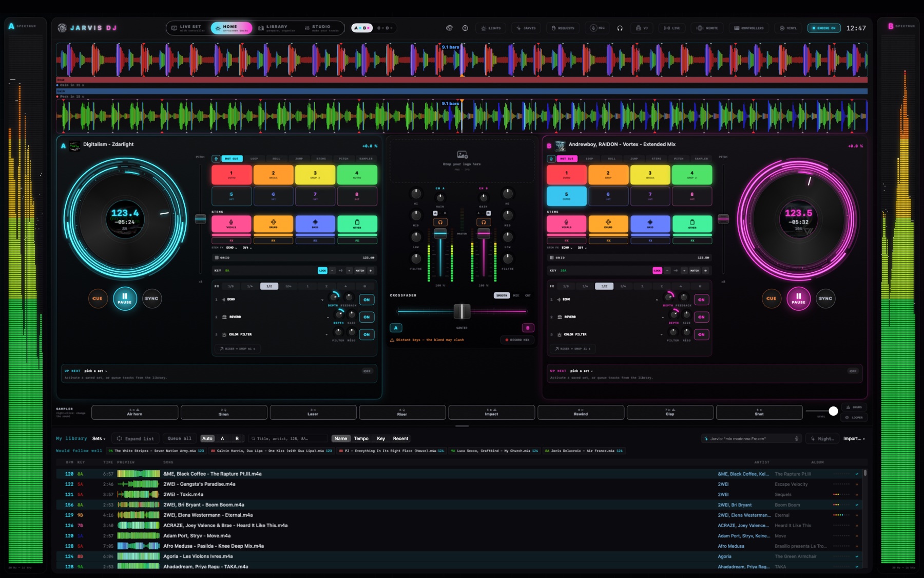Toggle key Lock on deck A
The width and height of the screenshot is (924, 578).
[x=322, y=270]
